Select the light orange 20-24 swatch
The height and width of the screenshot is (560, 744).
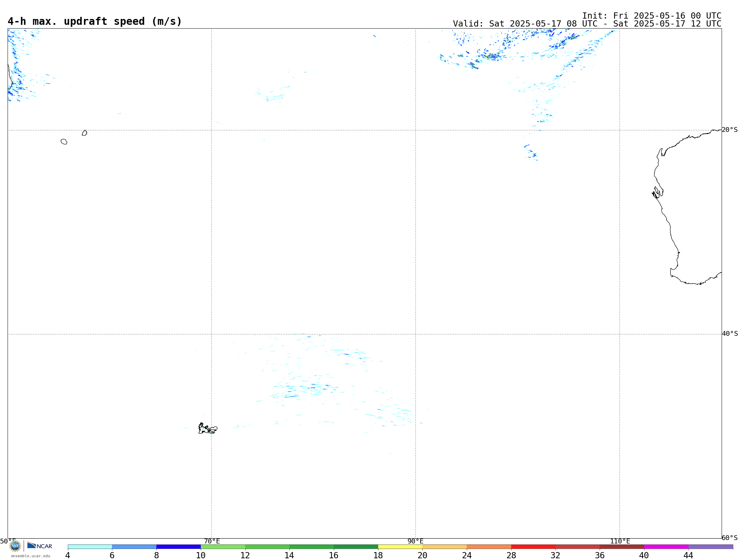pos(445,547)
